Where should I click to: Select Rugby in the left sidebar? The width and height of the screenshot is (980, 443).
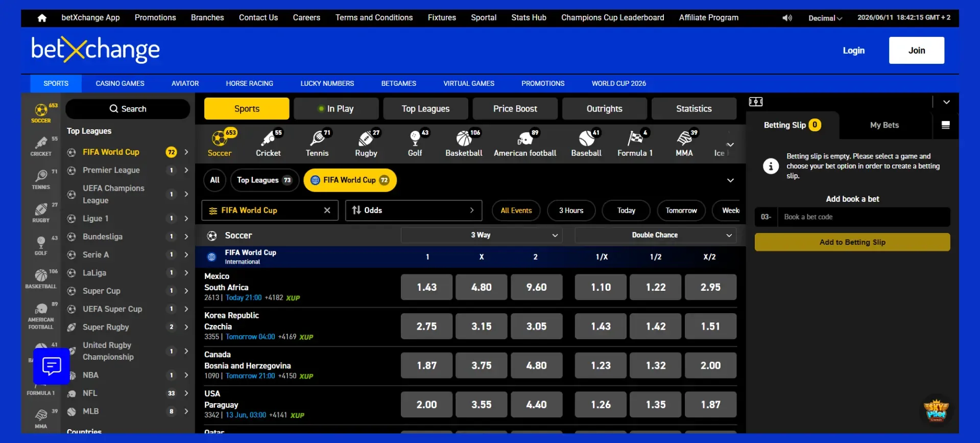(x=41, y=213)
